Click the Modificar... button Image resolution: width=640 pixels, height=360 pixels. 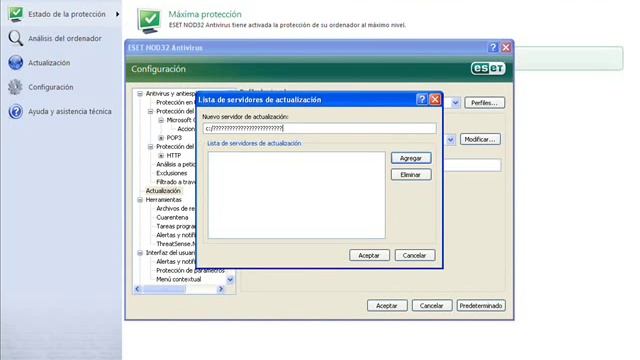tap(480, 139)
